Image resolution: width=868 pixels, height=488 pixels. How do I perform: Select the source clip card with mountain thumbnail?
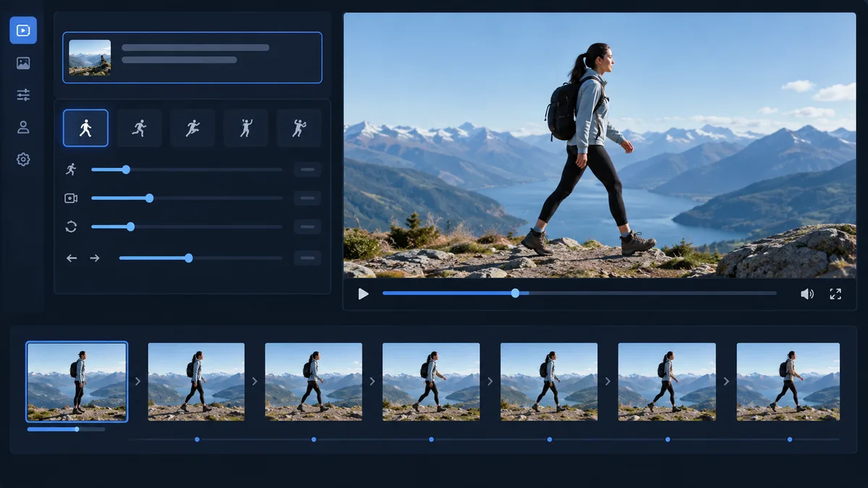(192, 57)
